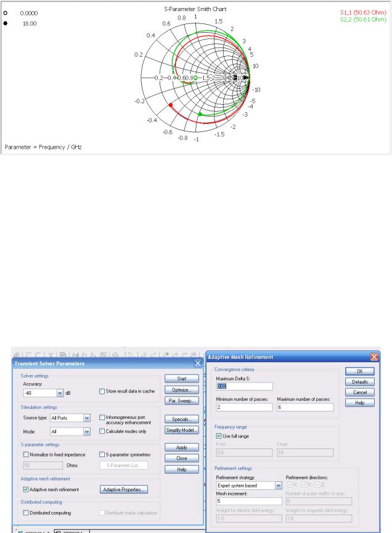Click Close in Transient Solver Parameters
The height and width of the screenshot is (533, 392).
tap(182, 458)
